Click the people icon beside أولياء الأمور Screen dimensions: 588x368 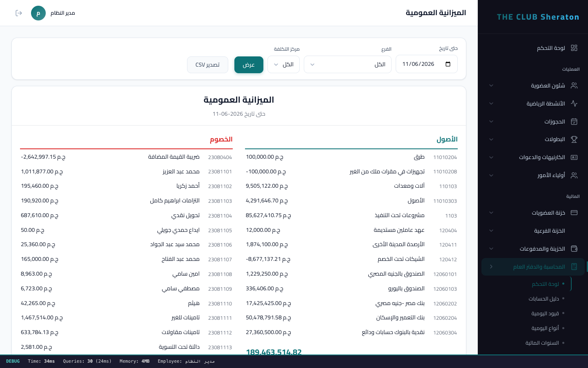(x=574, y=175)
